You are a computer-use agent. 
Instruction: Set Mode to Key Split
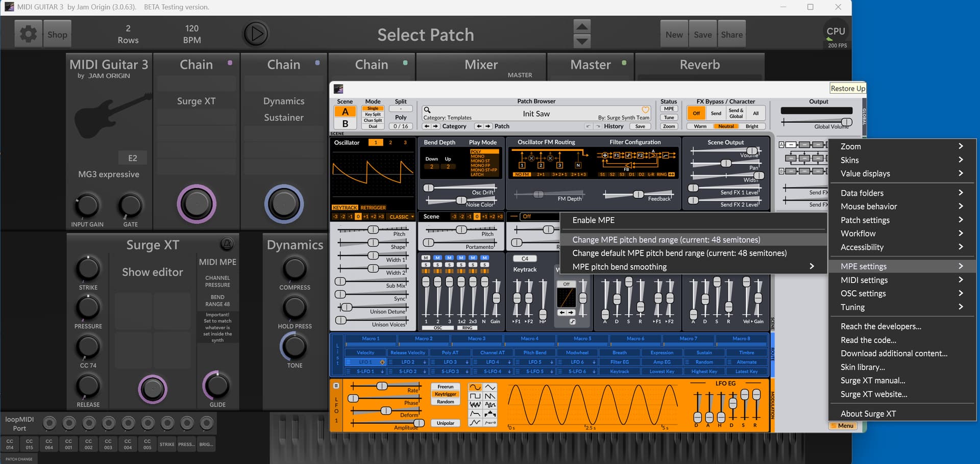pyautogui.click(x=373, y=114)
